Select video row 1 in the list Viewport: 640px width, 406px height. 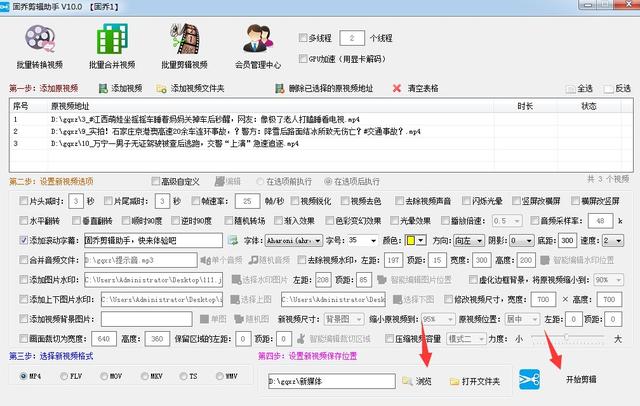click(320, 120)
